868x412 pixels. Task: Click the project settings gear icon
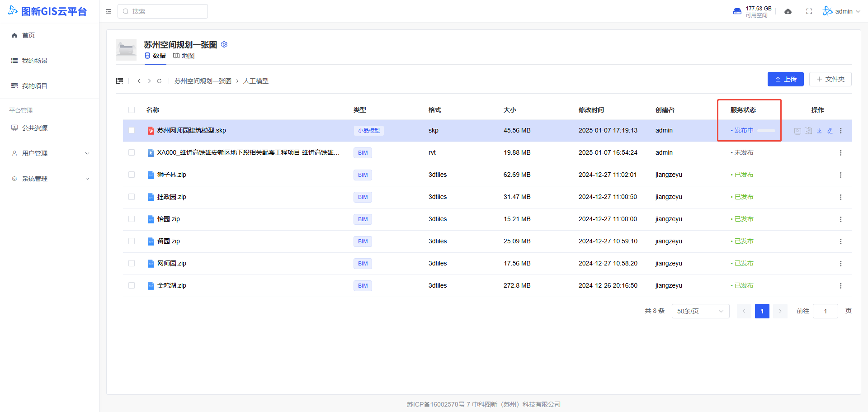click(x=224, y=44)
